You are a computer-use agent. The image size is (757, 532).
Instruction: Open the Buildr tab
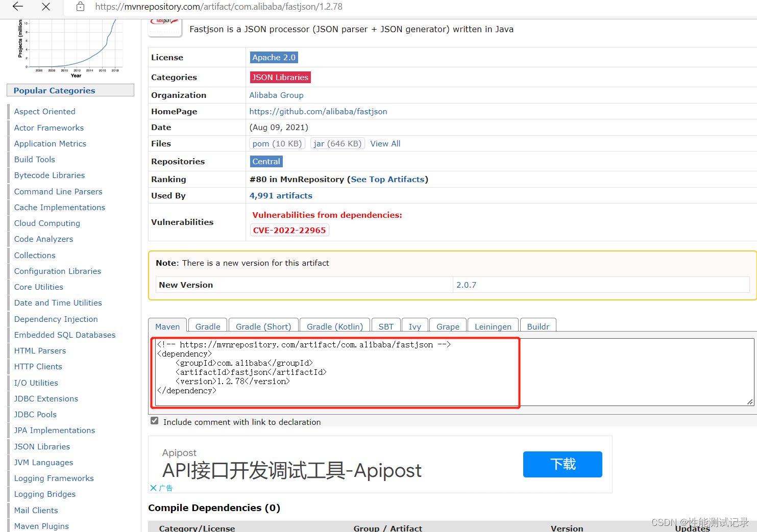point(538,326)
